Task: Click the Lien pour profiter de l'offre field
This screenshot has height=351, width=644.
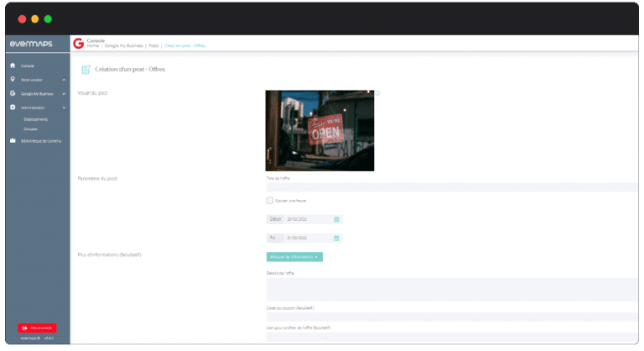Action: (x=452, y=337)
